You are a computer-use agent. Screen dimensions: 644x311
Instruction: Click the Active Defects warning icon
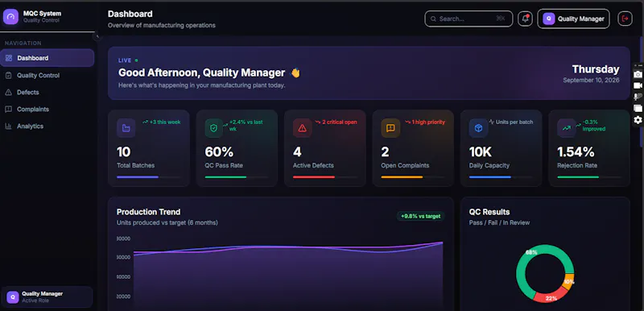303,128
